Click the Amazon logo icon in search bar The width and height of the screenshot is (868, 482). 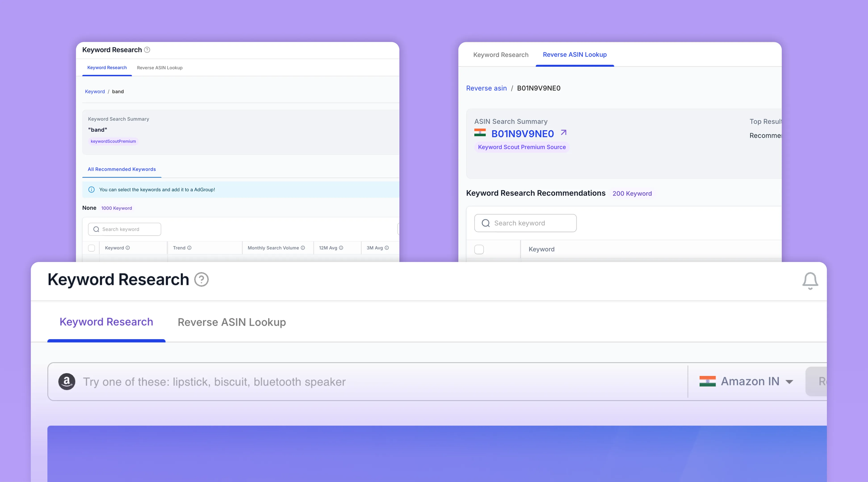click(67, 381)
